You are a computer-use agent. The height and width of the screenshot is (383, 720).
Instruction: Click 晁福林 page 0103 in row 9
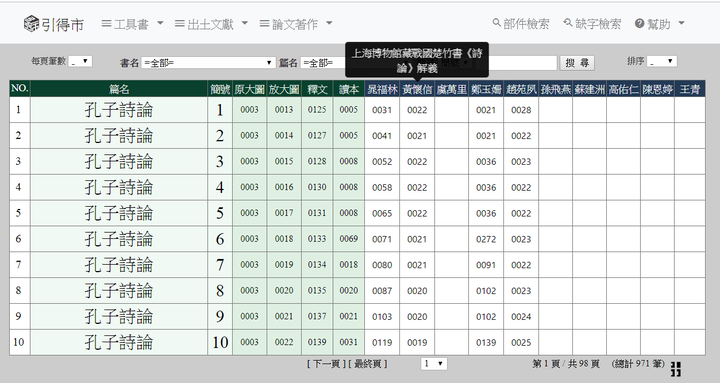coord(382,316)
